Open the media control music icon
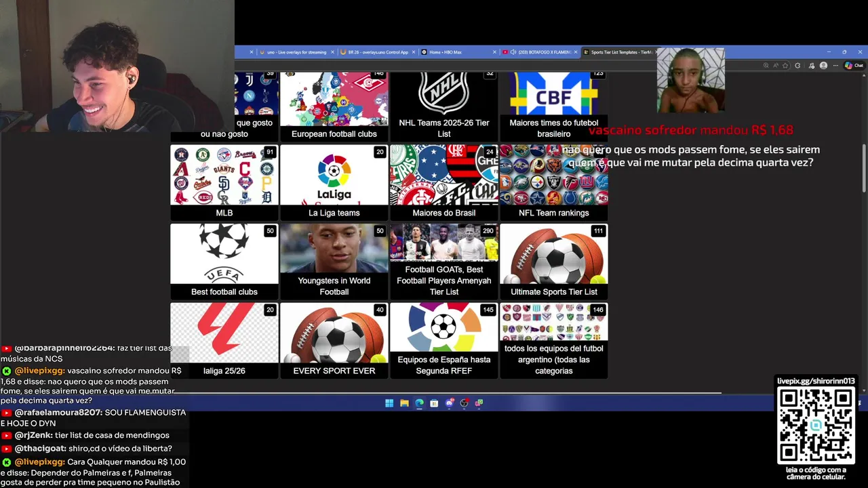The height and width of the screenshot is (488, 868). coord(812,66)
